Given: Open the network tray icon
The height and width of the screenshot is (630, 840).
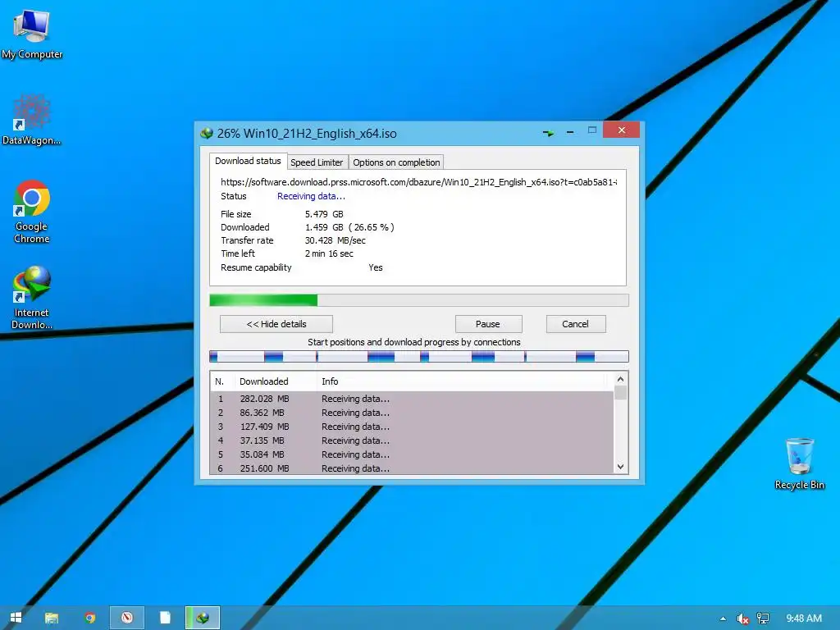Looking at the screenshot, I should click(x=763, y=619).
